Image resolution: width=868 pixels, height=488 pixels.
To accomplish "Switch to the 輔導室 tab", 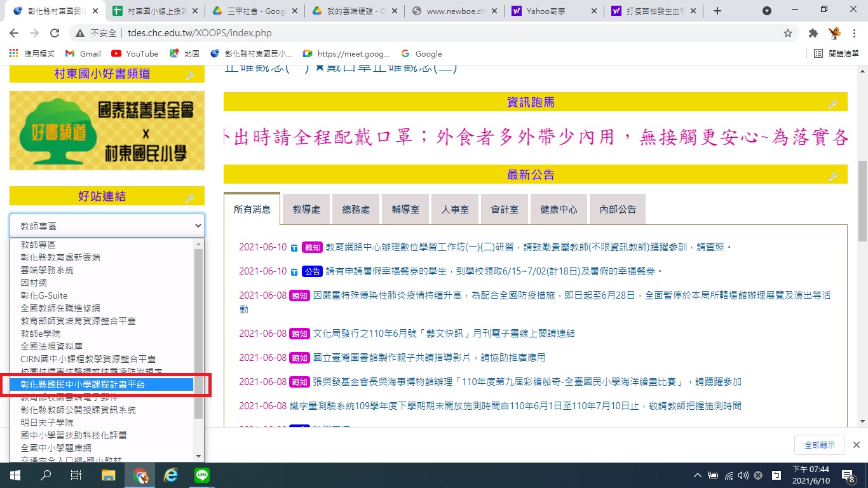I will click(405, 209).
